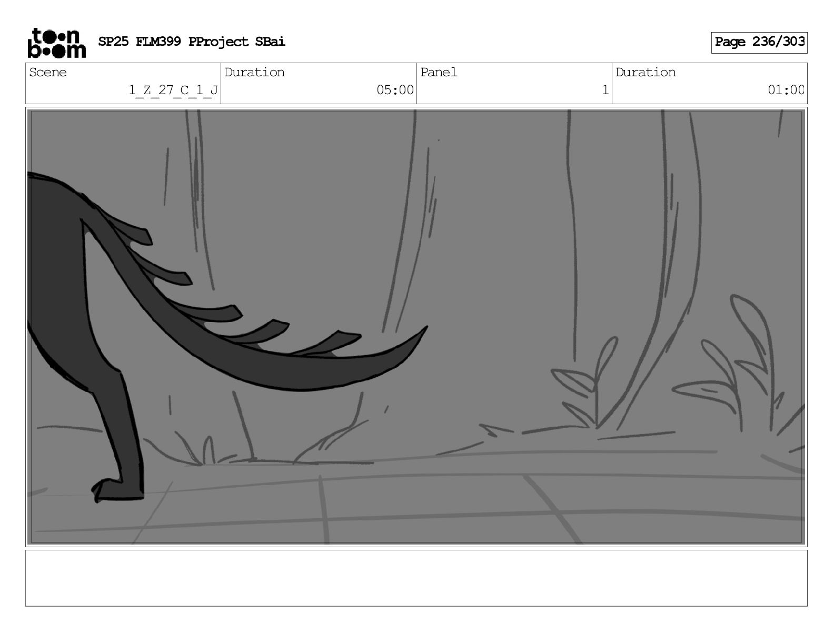Click the 'Duration' label beside the Scene field
834x644 pixels.
254,72
